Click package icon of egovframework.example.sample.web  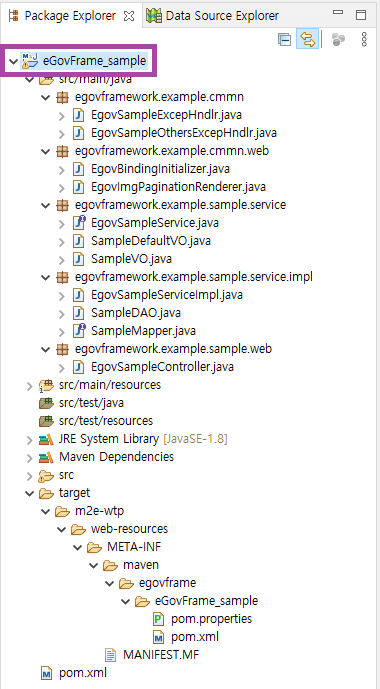point(63,349)
